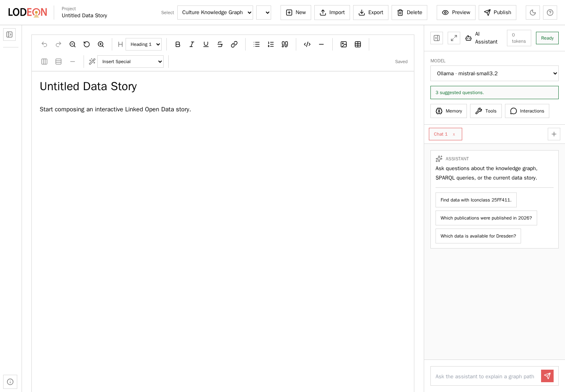The height and width of the screenshot is (392, 565).
Task: Open the info icon at bottom left
Action: pyautogui.click(x=10, y=382)
